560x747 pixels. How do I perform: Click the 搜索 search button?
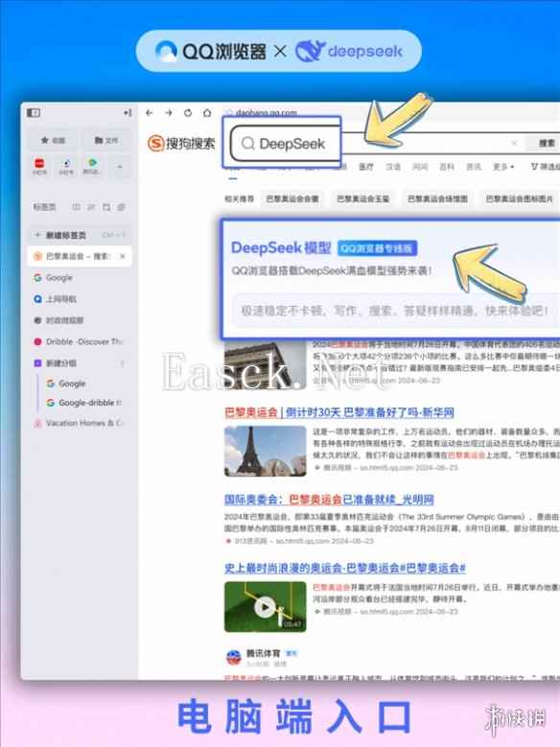pos(547,143)
